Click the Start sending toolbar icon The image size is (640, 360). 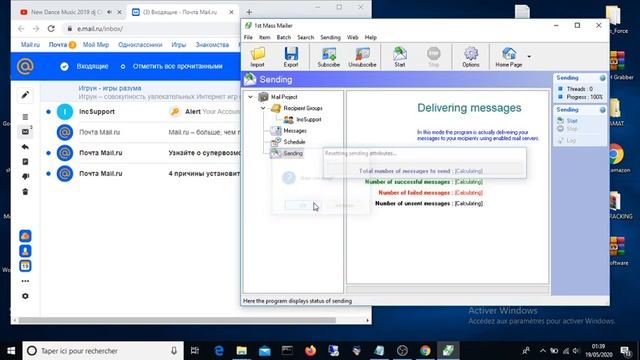pyautogui.click(x=400, y=57)
